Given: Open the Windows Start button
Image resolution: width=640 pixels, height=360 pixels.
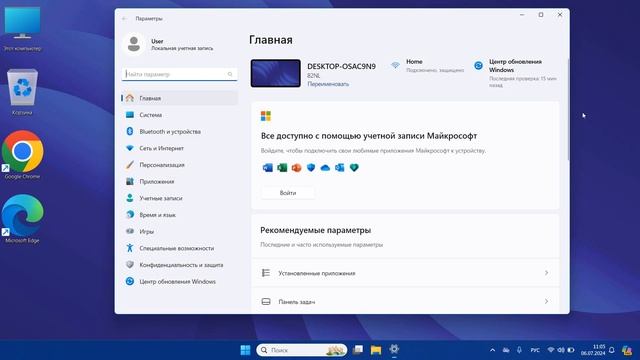Looking at the screenshot, I should pyautogui.click(x=245, y=350).
